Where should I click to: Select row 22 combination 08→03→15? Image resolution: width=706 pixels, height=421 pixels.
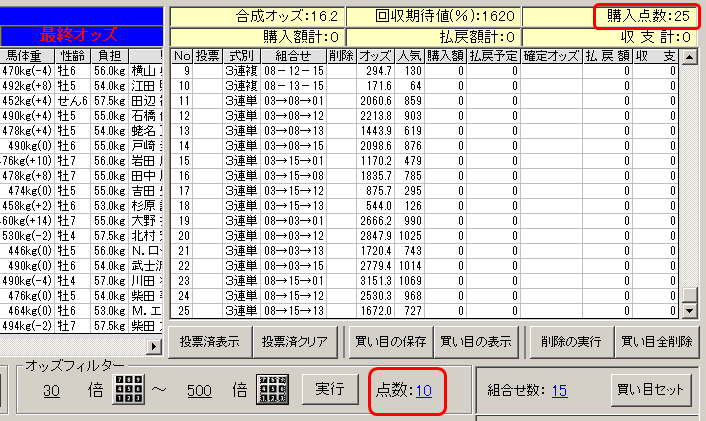(294, 266)
